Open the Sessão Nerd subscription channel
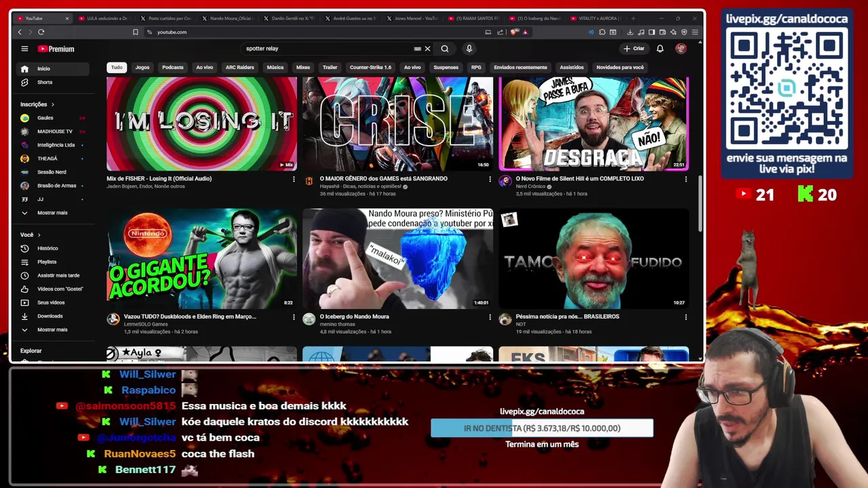 click(x=53, y=172)
